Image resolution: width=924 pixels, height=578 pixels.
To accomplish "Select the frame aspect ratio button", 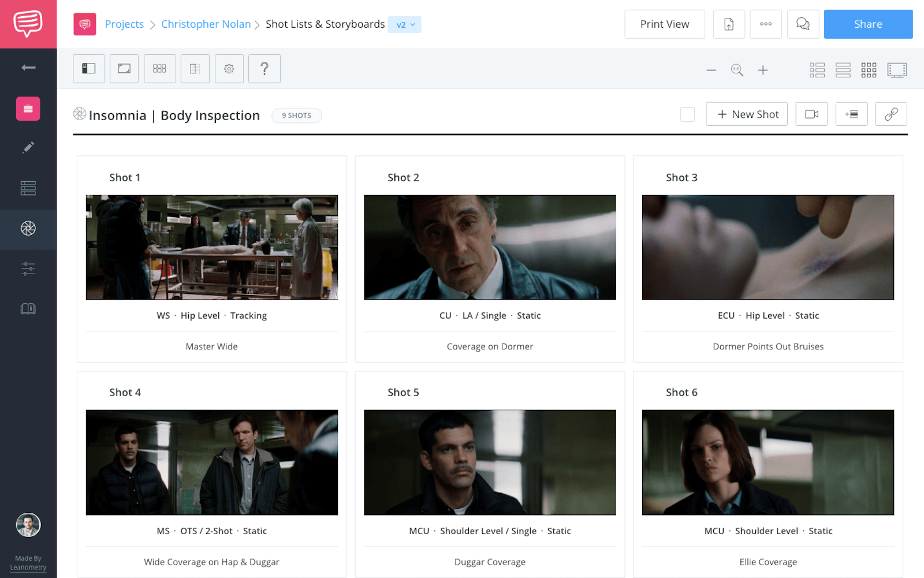I will [x=124, y=69].
